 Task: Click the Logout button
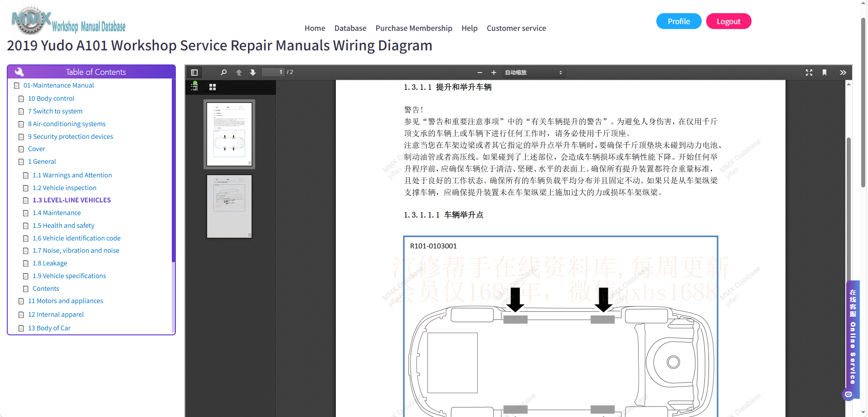[x=728, y=21]
